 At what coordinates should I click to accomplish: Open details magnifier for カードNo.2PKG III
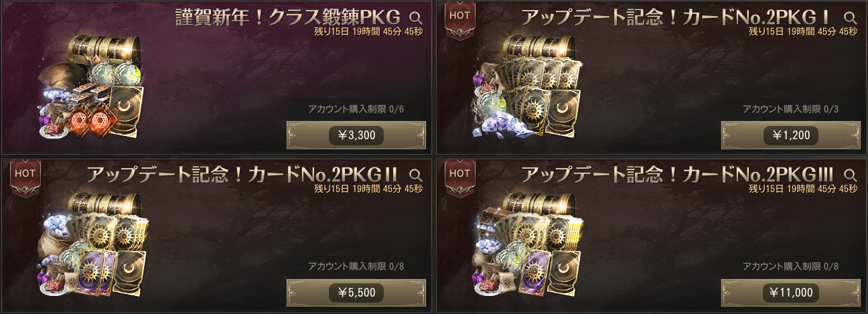850,175
